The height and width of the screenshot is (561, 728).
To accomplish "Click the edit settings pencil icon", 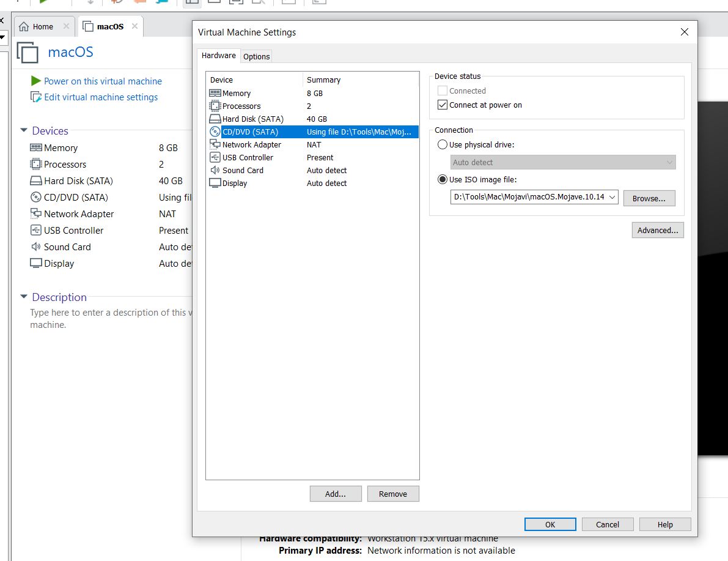I will [x=35, y=97].
